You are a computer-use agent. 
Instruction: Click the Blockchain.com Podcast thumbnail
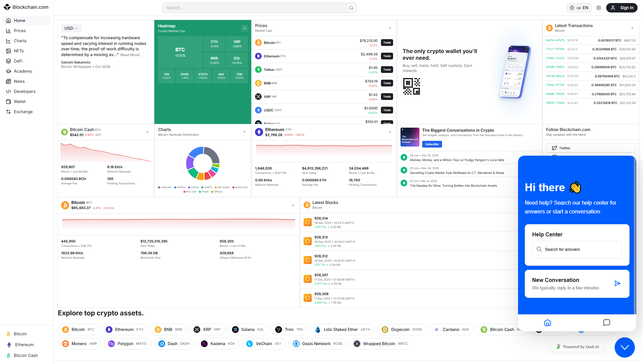(x=410, y=137)
